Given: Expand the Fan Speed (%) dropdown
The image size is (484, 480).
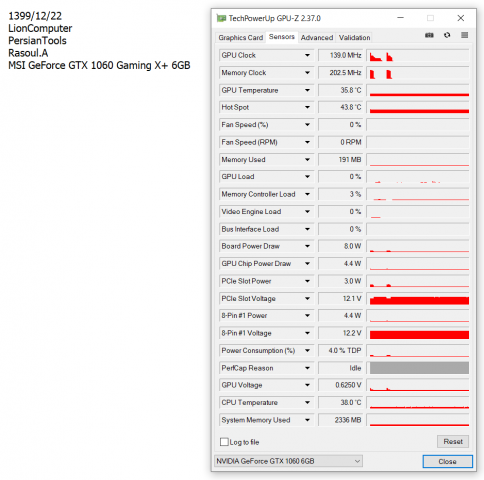Looking at the screenshot, I should pos(307,125).
